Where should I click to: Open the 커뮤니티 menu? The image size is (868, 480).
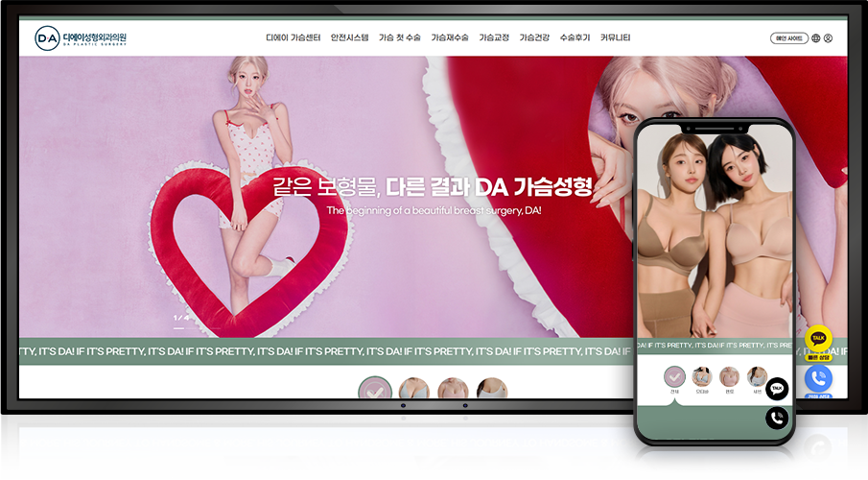click(x=615, y=37)
